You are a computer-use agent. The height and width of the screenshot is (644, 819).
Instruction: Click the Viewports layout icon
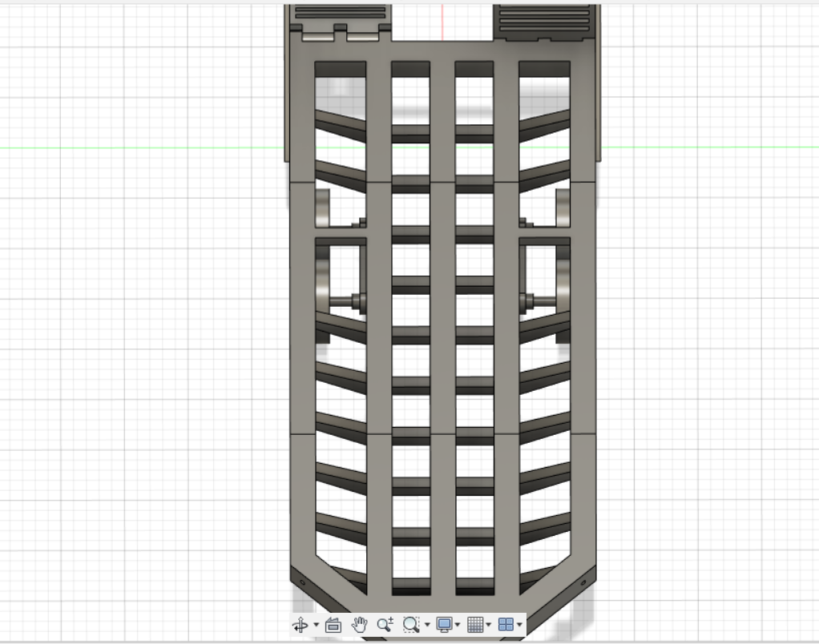[506, 624]
